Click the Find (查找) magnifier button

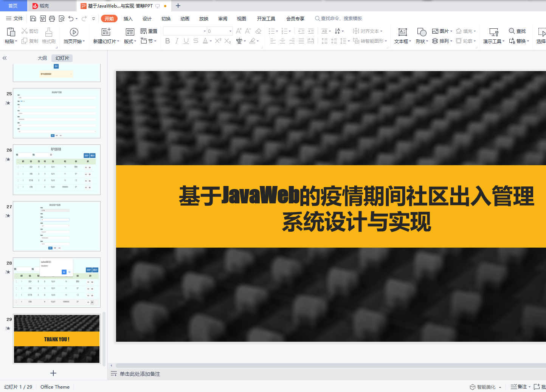(x=517, y=31)
